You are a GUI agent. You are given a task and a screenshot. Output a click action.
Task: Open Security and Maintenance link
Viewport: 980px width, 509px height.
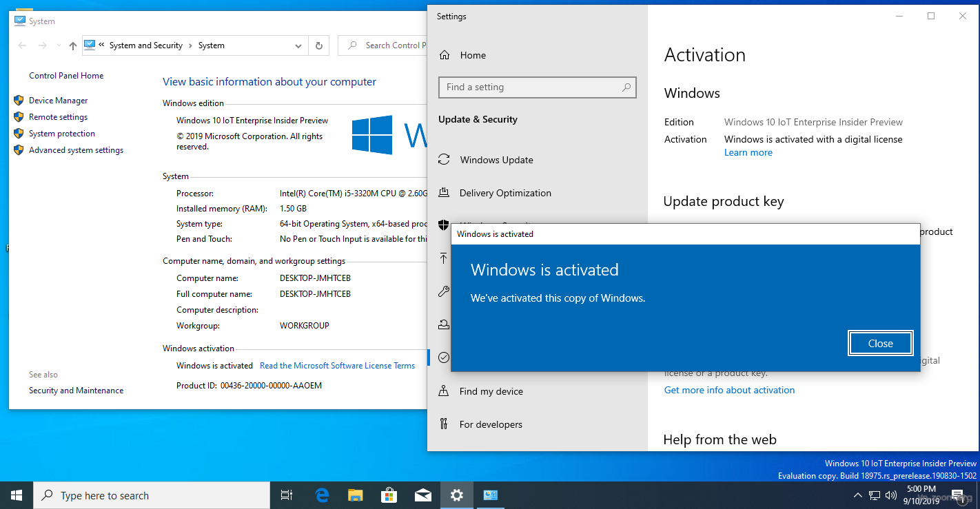[76, 391]
